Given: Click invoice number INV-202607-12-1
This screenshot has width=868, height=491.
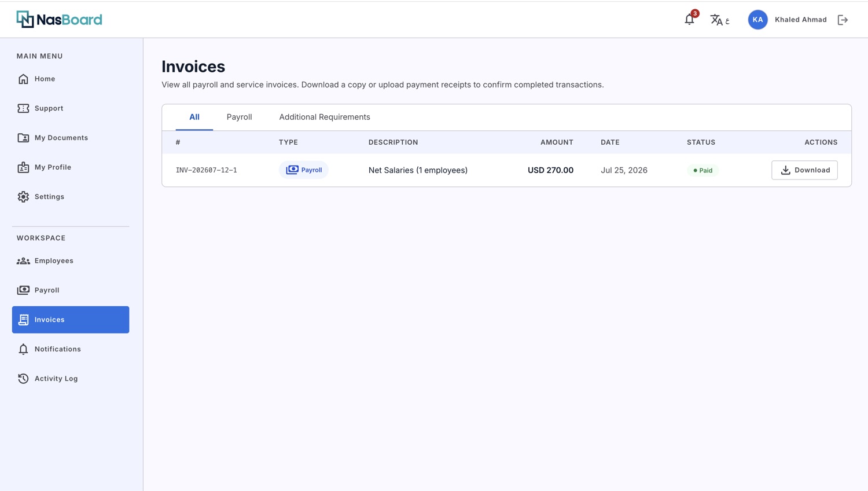Looking at the screenshot, I should point(207,170).
